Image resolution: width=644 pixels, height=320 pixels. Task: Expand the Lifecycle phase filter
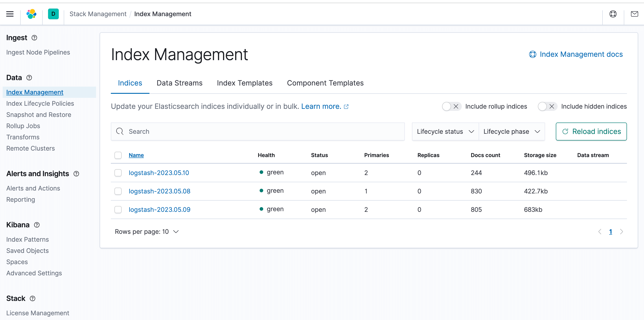pyautogui.click(x=512, y=132)
